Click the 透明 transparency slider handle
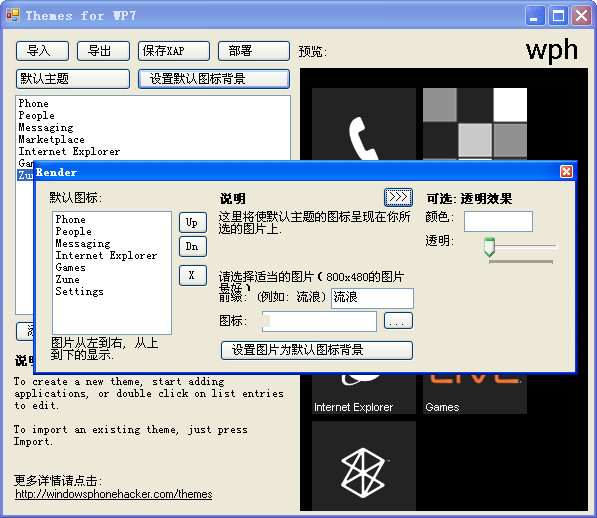Viewport: 597px width, 518px height. [489, 247]
